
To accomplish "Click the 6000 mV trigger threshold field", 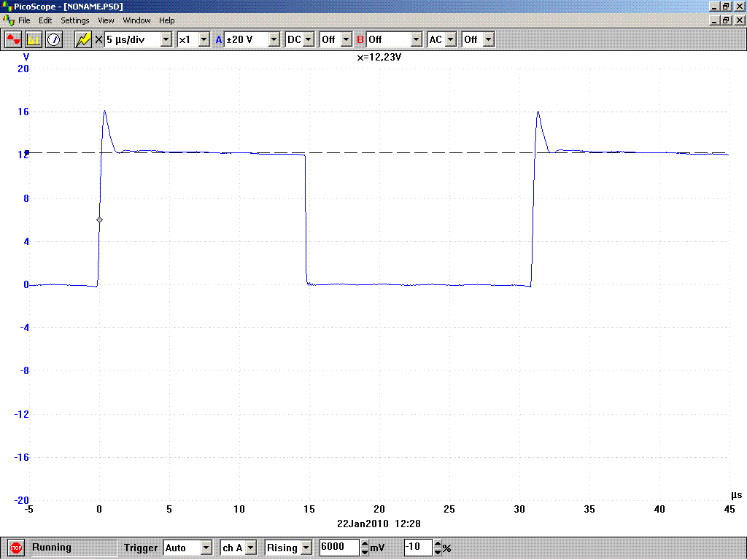I will click(x=338, y=547).
